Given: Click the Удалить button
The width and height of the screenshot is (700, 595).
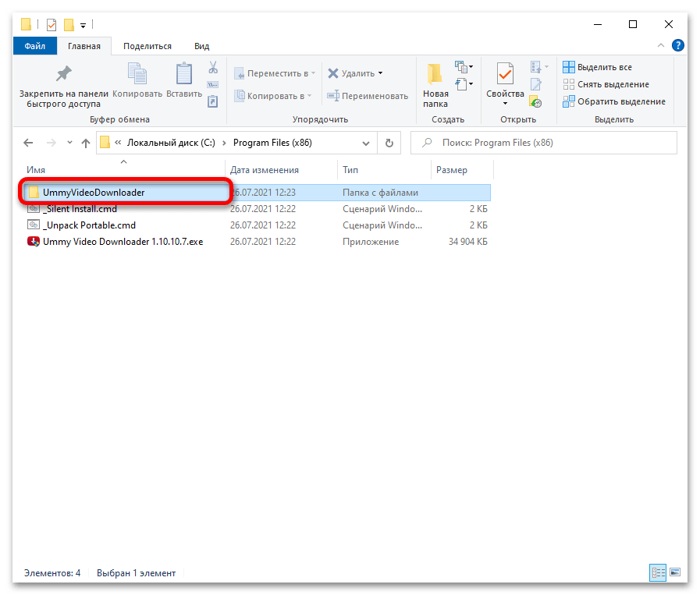Looking at the screenshot, I should (x=351, y=73).
